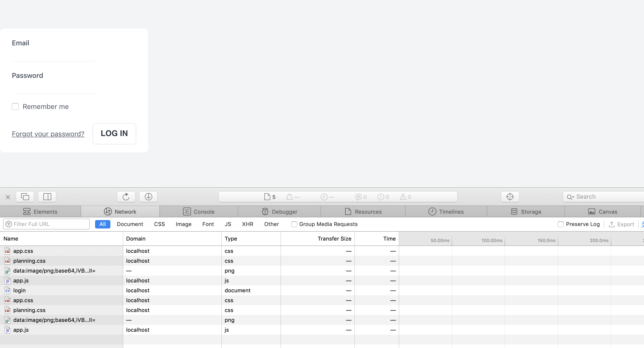Click the transfer size weight icon in the dashboard
This screenshot has height=348, width=644.
[x=289, y=197]
